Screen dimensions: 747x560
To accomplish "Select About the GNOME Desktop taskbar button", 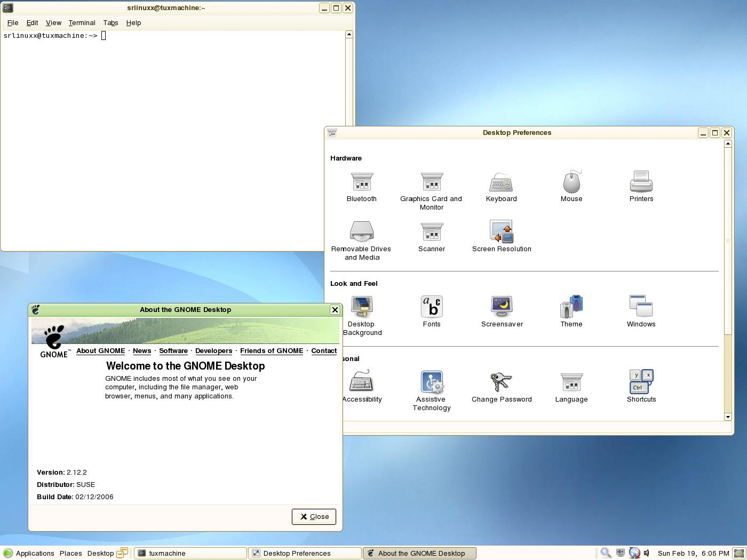I will click(419, 553).
